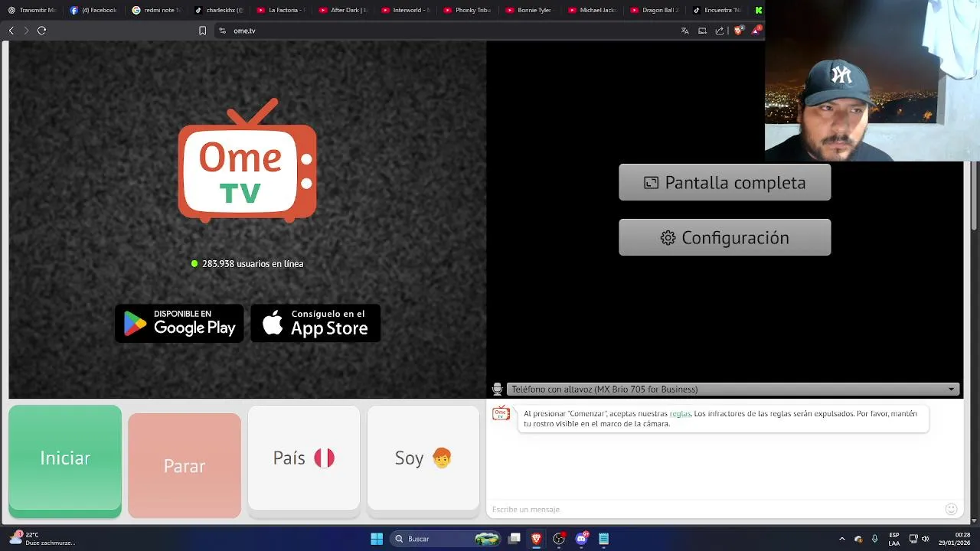Open the volume speaker tray icon
Viewport: 980px width, 551px height.
point(926,539)
